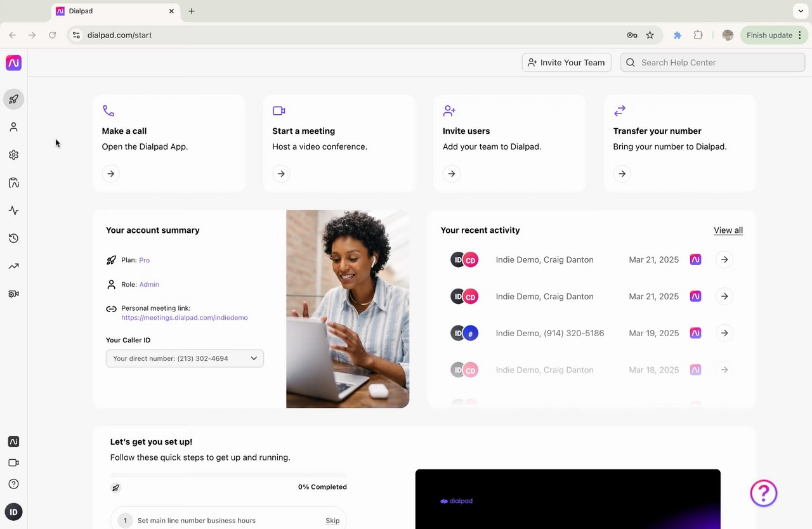Click View all recent activity
This screenshot has width=812, height=529.
pos(728,230)
